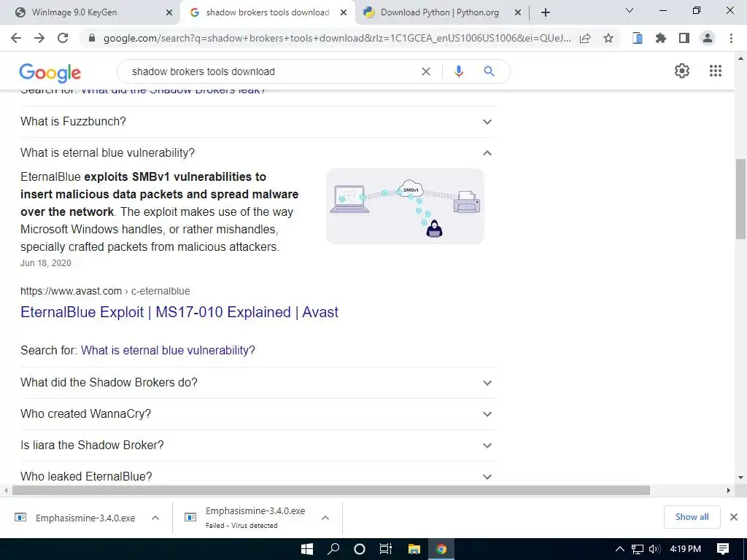This screenshot has width=747, height=560.
Task: Submit search with the magnifier icon
Action: [489, 71]
